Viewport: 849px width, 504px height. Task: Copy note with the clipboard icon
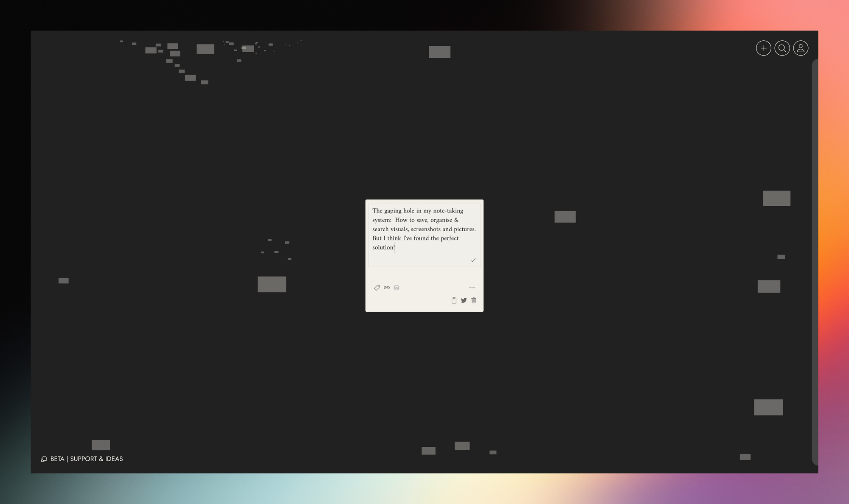coord(454,300)
